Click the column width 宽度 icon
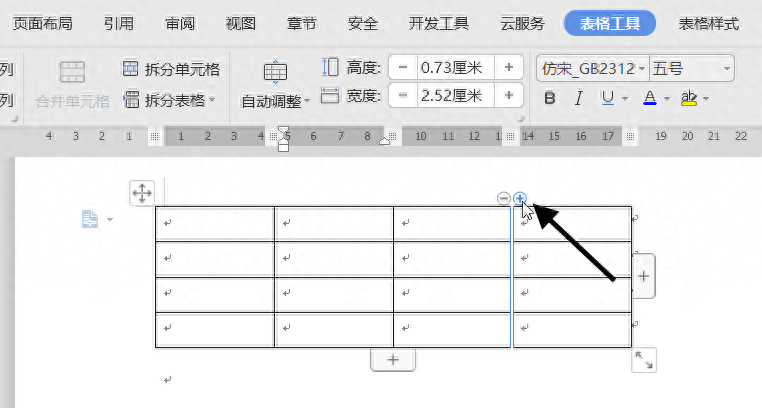762x408 pixels. 330,95
